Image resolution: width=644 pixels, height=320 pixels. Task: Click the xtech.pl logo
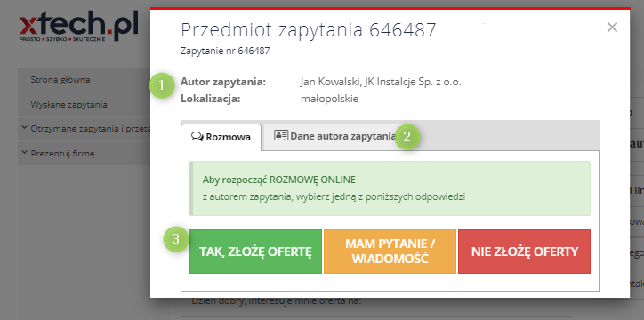coord(78,27)
